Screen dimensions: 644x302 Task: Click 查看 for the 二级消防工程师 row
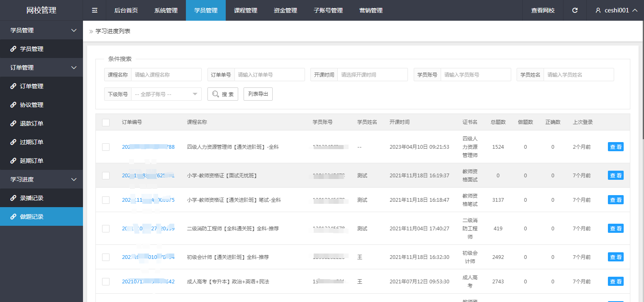click(x=616, y=228)
